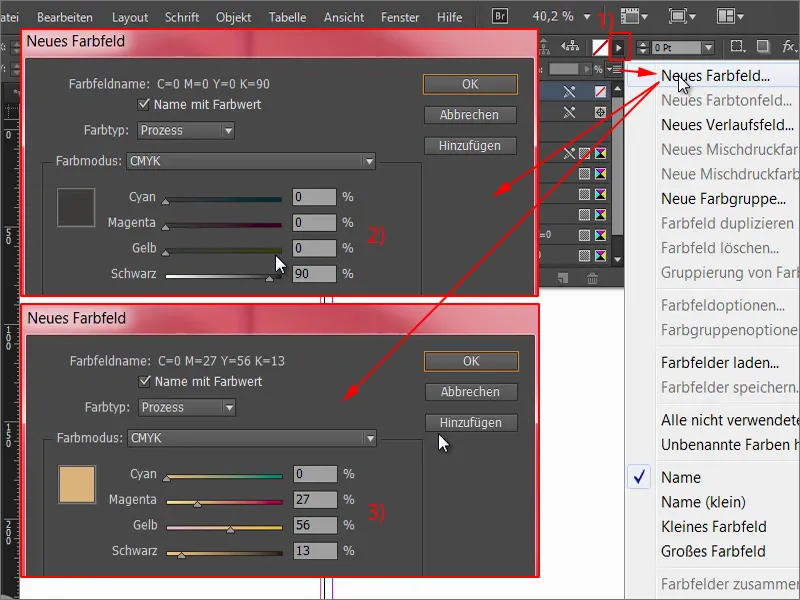800x600 pixels.
Task: Choose 'Neues Farbfeld...' from the flyout menu
Action: click(x=715, y=76)
